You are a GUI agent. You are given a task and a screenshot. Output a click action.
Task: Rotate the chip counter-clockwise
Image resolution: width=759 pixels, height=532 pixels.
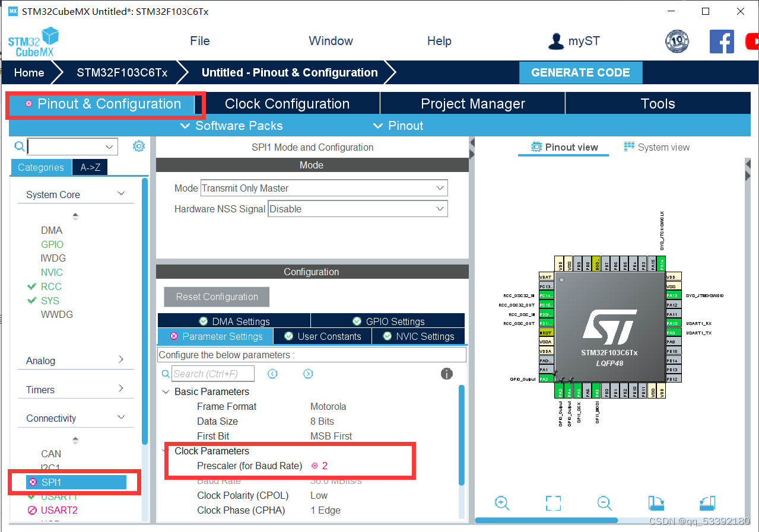tap(707, 504)
